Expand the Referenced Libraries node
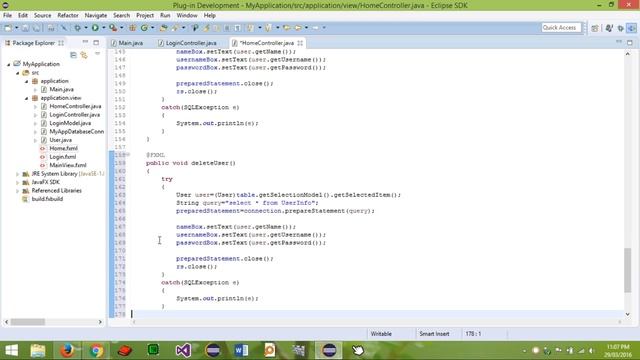The height and width of the screenshot is (360, 640). pyautogui.click(x=18, y=191)
